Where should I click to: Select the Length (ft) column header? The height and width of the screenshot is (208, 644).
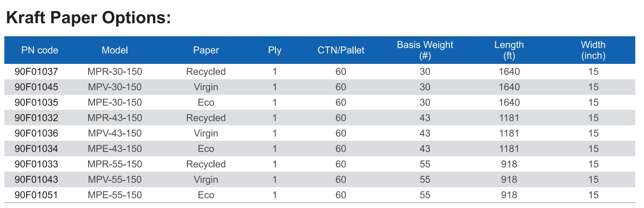click(x=509, y=50)
